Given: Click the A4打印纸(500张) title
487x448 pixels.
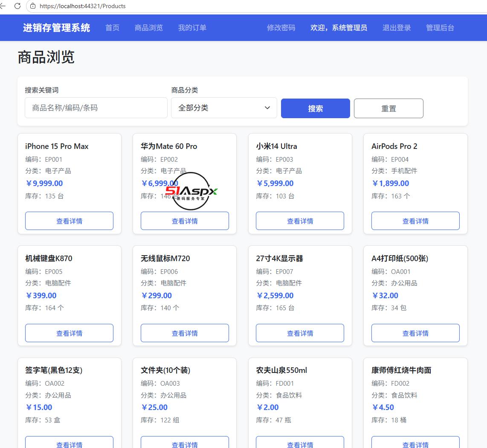Looking at the screenshot, I should click(x=400, y=259).
